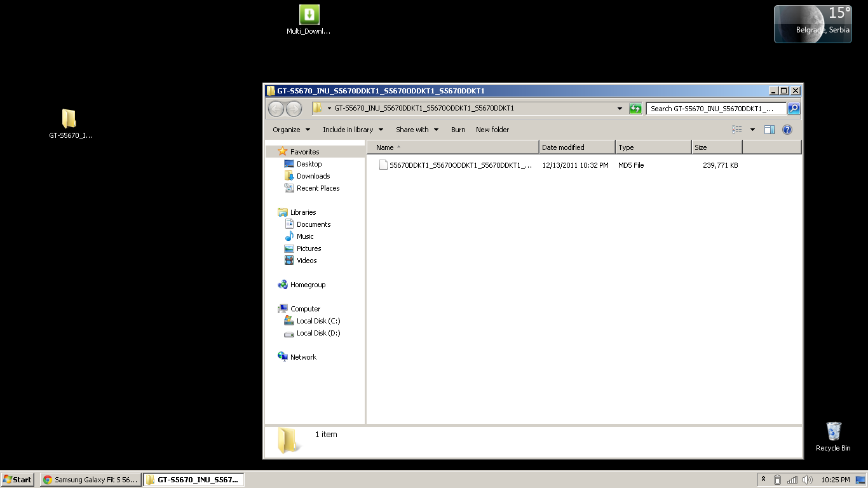Image resolution: width=868 pixels, height=488 pixels.
Task: Select Network in the navigation pane
Action: tap(303, 357)
